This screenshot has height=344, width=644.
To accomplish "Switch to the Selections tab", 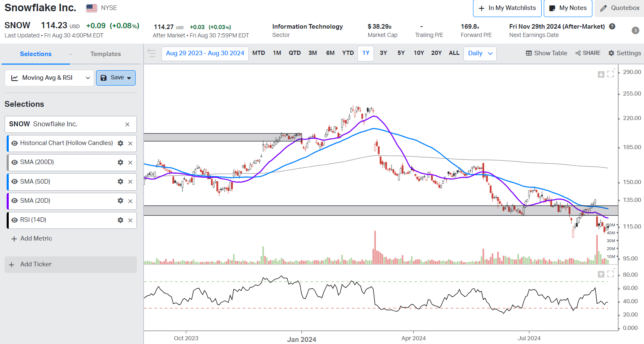I will (36, 54).
